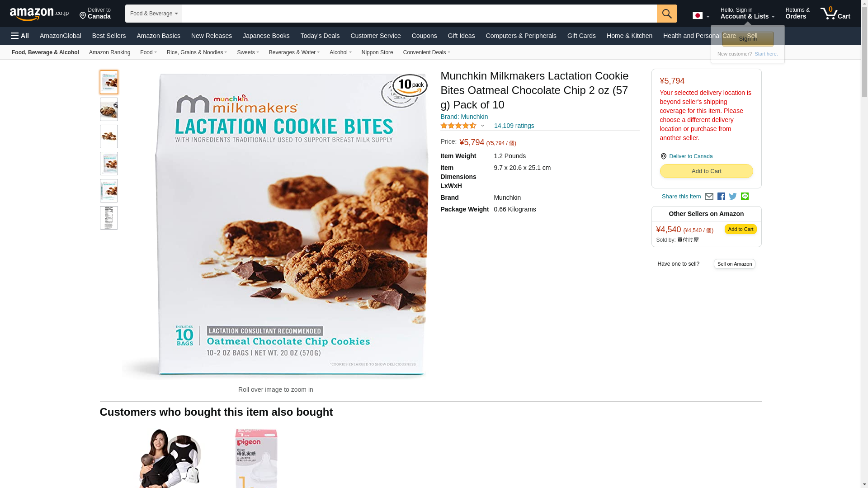
Task: Open the All hamburger menu
Action: point(20,36)
